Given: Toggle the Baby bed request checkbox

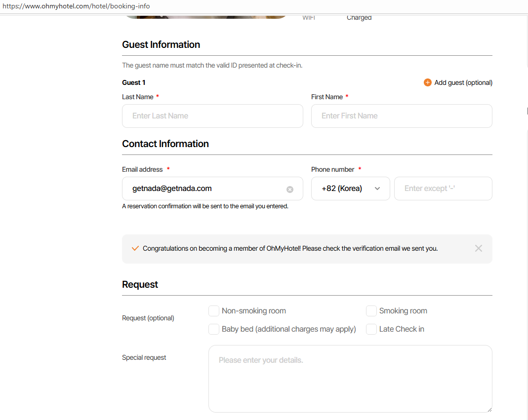Looking at the screenshot, I should (x=214, y=329).
